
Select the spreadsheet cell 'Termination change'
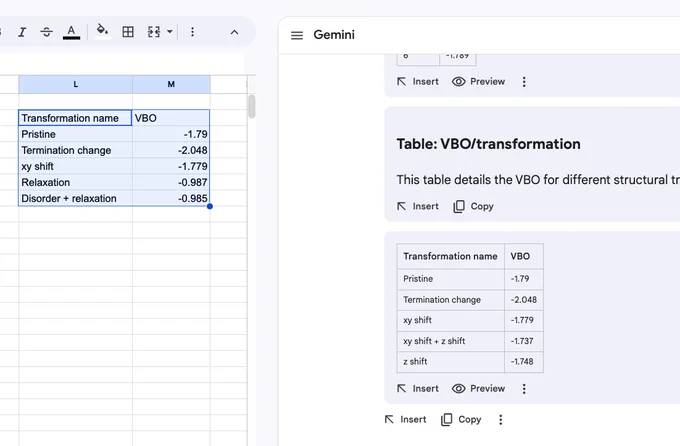pos(75,150)
